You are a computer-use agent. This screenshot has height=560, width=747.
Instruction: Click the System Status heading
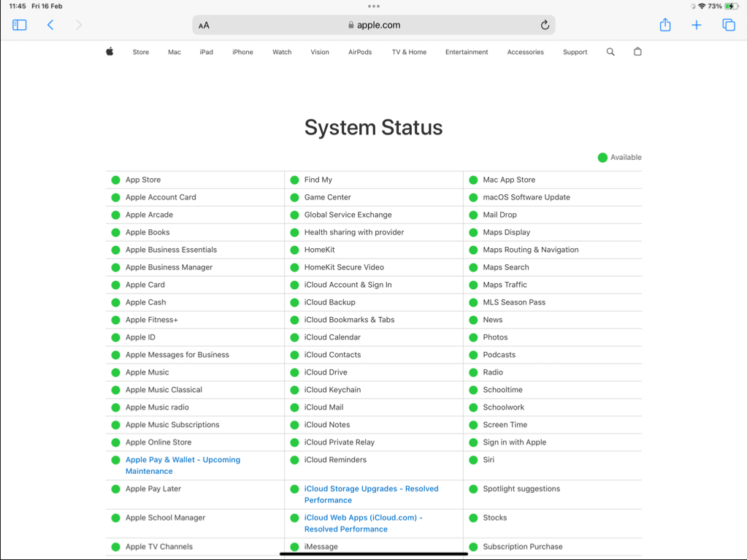tap(374, 128)
